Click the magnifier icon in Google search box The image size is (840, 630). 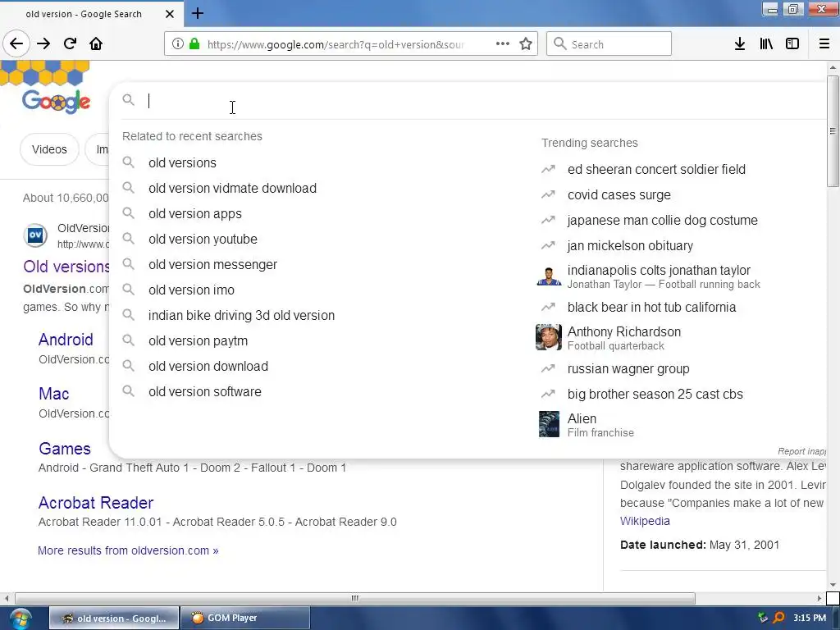pos(128,100)
